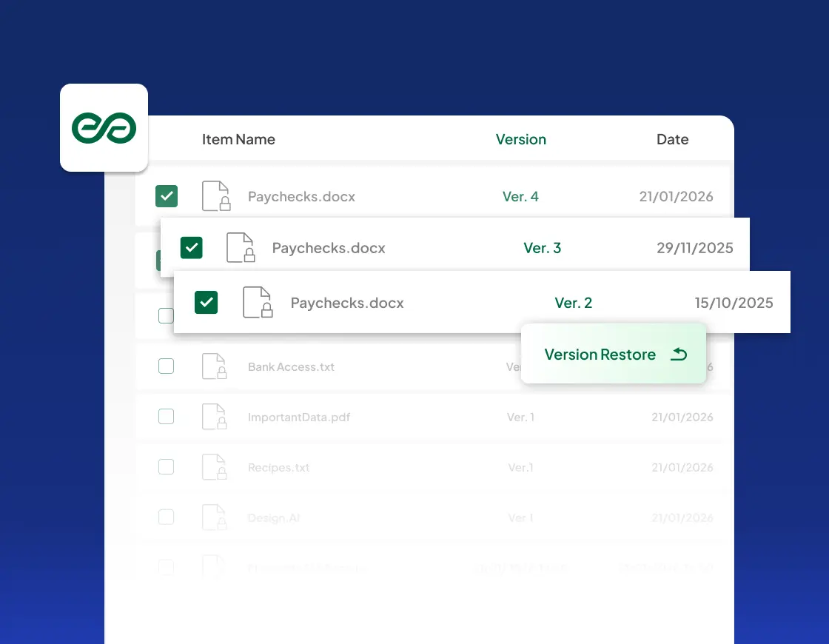Click the file icon beside Design.AI

point(215,517)
